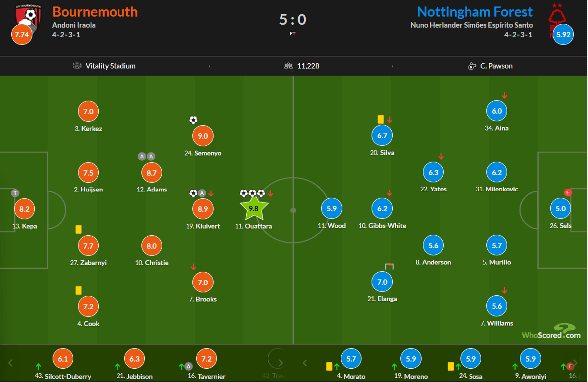
Task: Open the Bournemouth team name link
Action: coord(95,12)
